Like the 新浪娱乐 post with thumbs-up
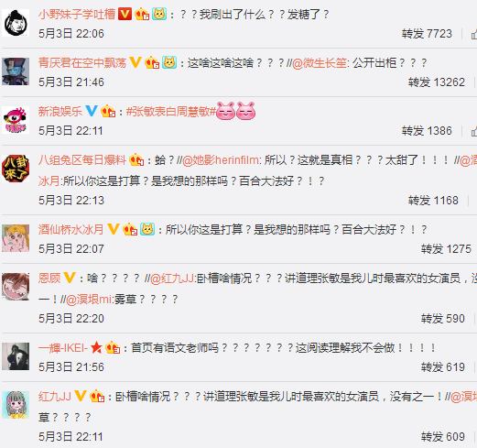 [474, 131]
